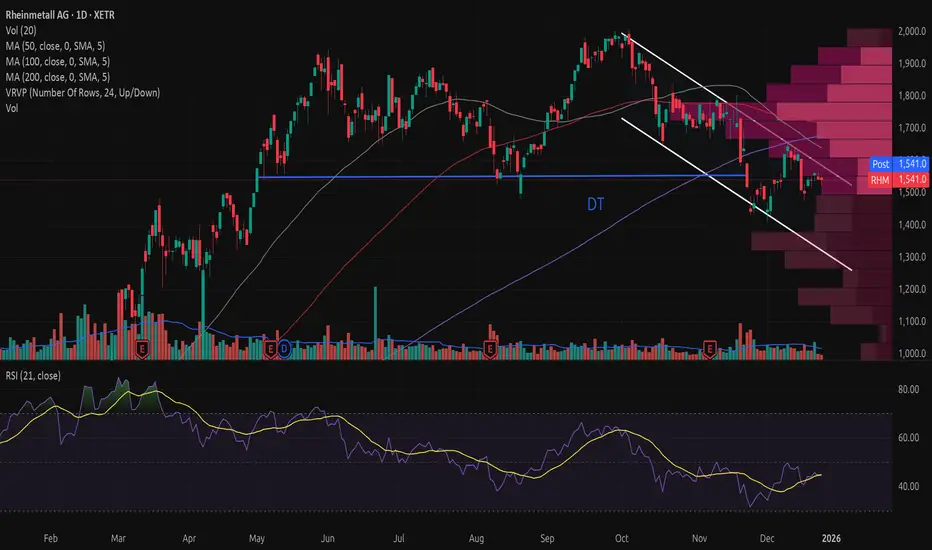
Task: Click the red RHM 1,541.0 price label
Action: pos(898,180)
